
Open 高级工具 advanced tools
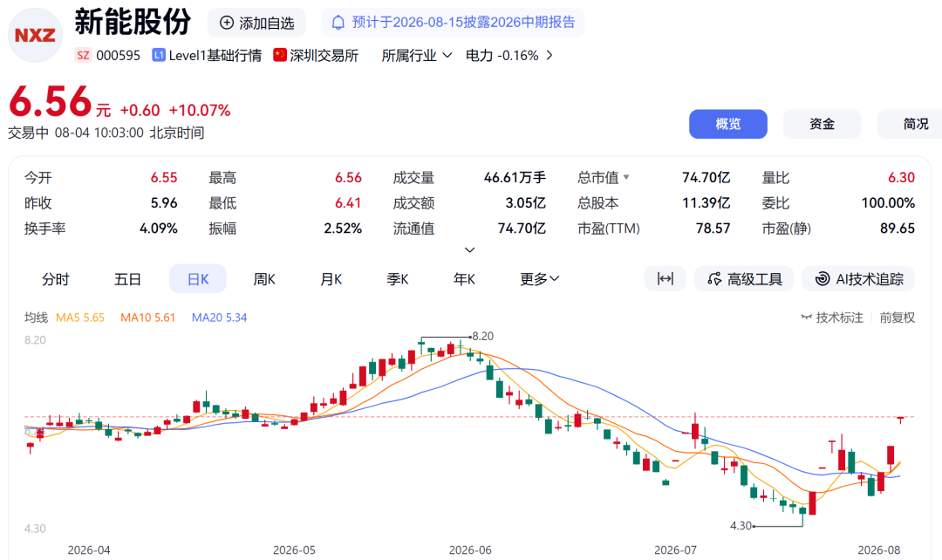coord(744,279)
